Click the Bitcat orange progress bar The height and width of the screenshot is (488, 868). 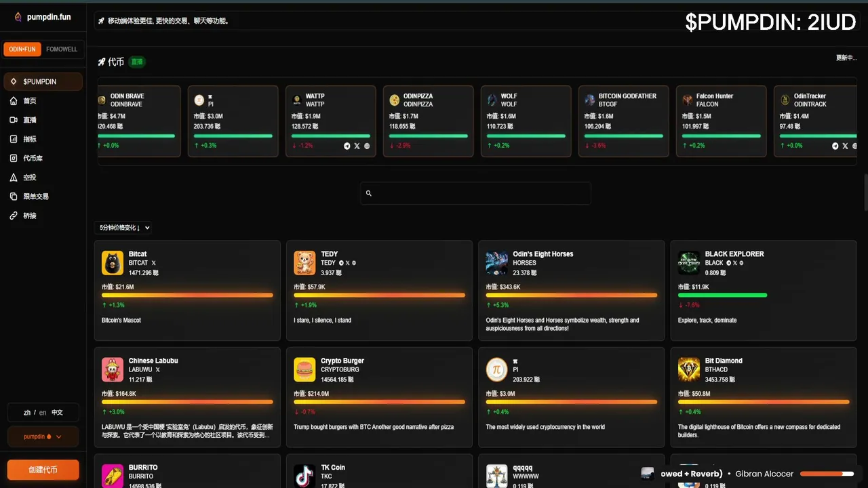187,295
